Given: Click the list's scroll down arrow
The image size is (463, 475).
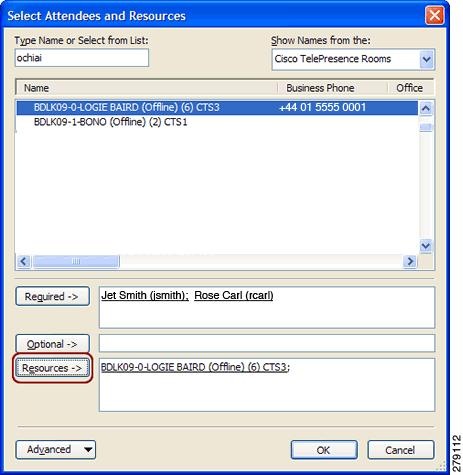Looking at the screenshot, I should 426,246.
